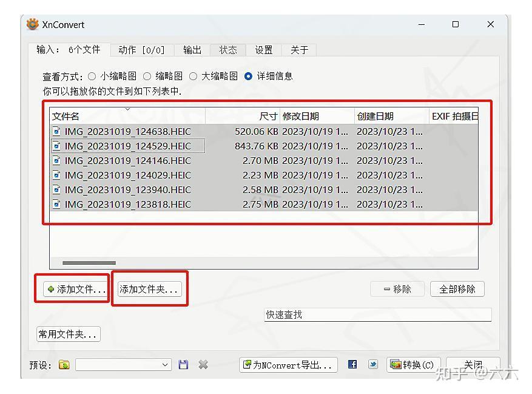Switch to 状态 tab

(228, 50)
